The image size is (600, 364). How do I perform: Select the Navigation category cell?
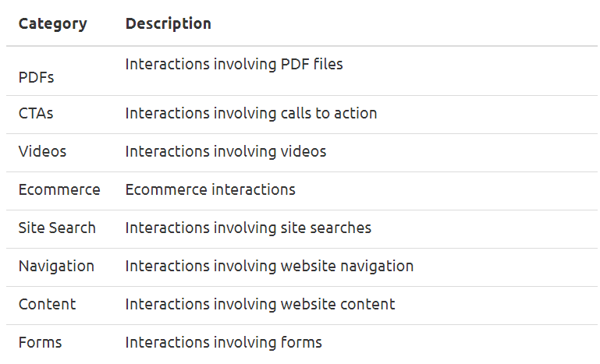(56, 267)
